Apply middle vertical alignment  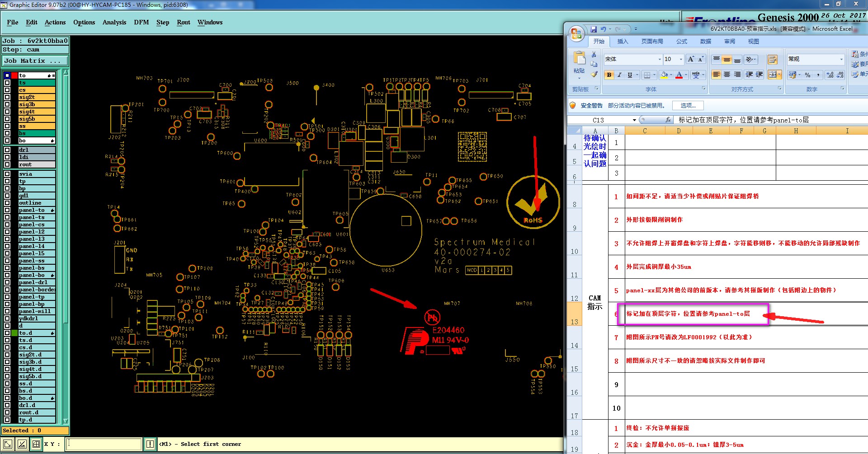pos(727,59)
